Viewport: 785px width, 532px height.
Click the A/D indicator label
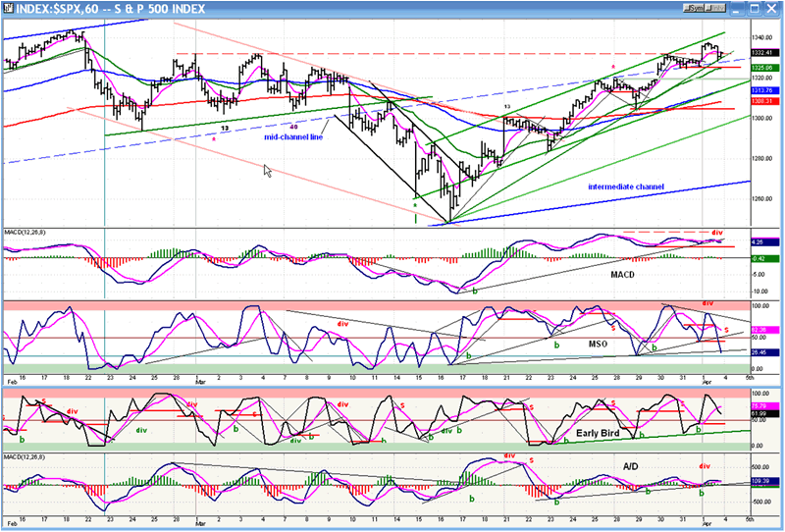[x=630, y=466]
